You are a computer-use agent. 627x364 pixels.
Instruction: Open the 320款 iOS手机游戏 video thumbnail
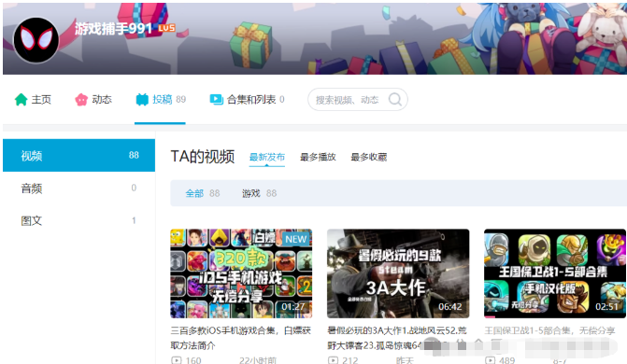(x=241, y=273)
